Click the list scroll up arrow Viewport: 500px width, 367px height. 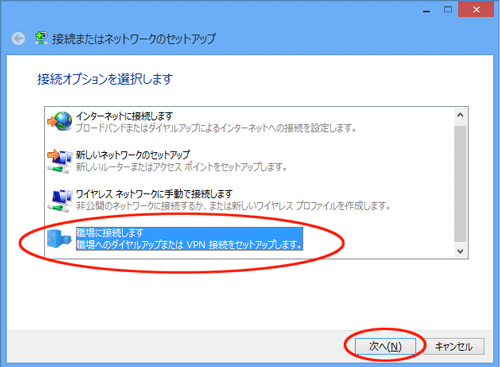coord(460,115)
